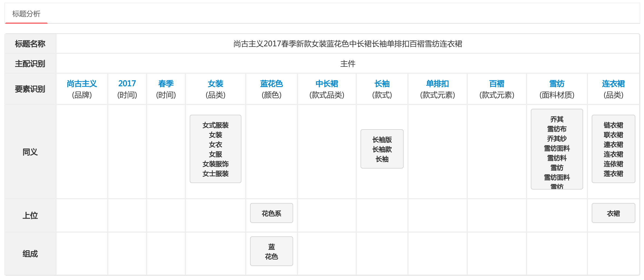Select 花色 in the composition box
Screen dimensions: 644x280
[272, 257]
